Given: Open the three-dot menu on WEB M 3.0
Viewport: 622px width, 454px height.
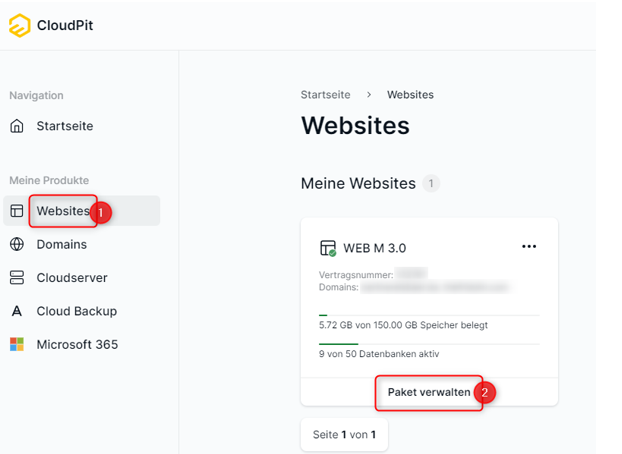Looking at the screenshot, I should coord(529,247).
